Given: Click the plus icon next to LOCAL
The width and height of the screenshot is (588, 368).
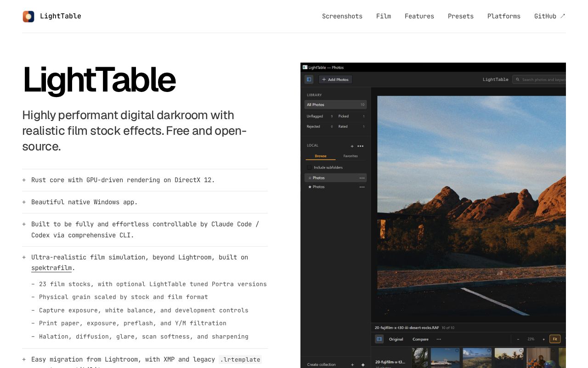Looking at the screenshot, I should pos(352,146).
